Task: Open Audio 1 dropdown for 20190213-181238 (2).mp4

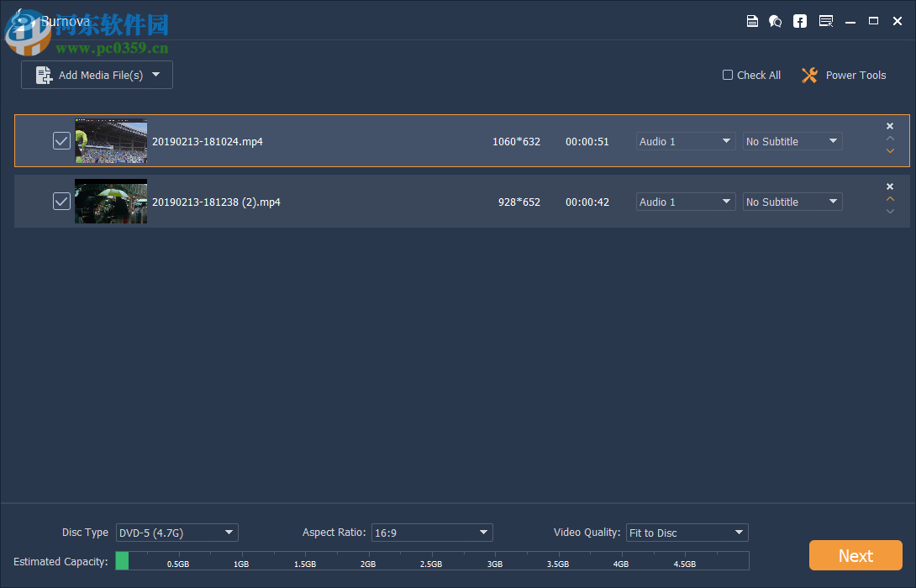Action: pos(685,202)
